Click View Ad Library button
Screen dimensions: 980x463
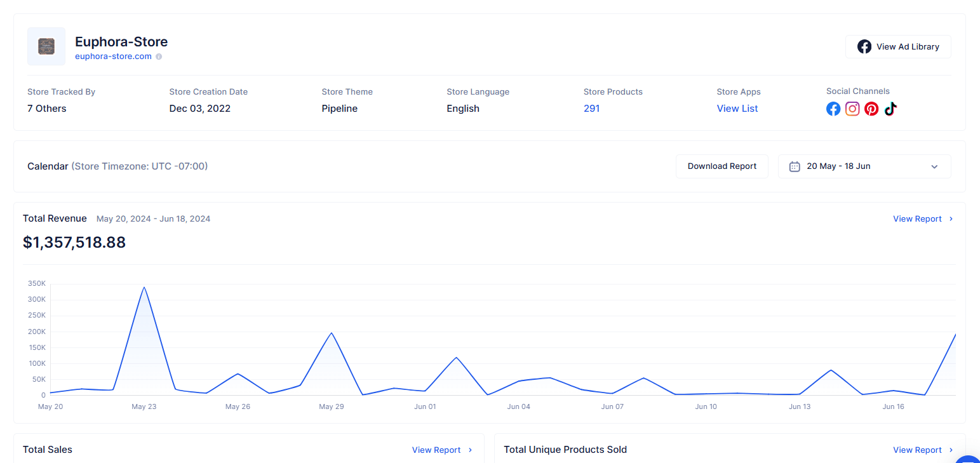click(898, 46)
